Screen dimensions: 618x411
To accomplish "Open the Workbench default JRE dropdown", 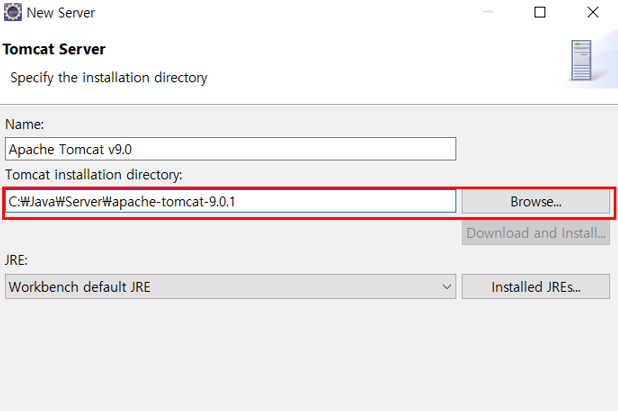I will (x=231, y=286).
